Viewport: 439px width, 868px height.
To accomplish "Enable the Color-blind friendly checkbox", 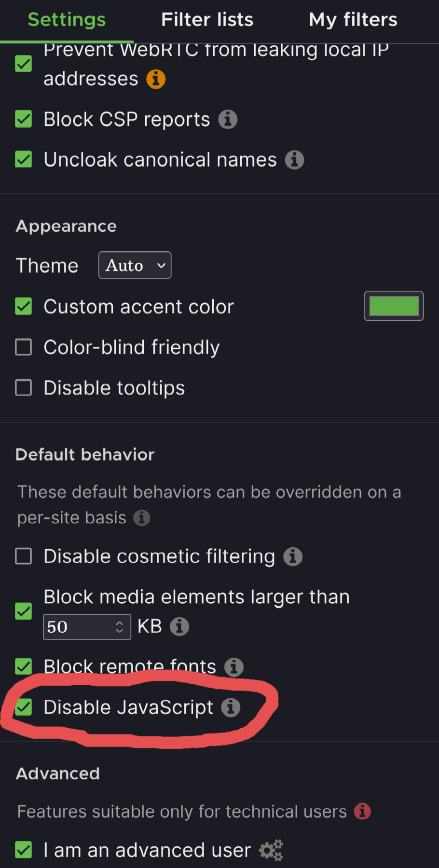I will [x=24, y=347].
